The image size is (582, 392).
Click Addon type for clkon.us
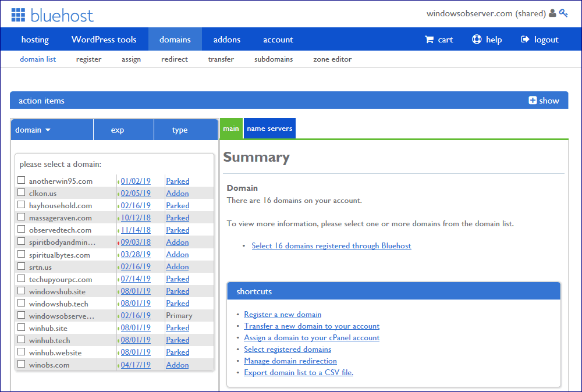pos(177,193)
